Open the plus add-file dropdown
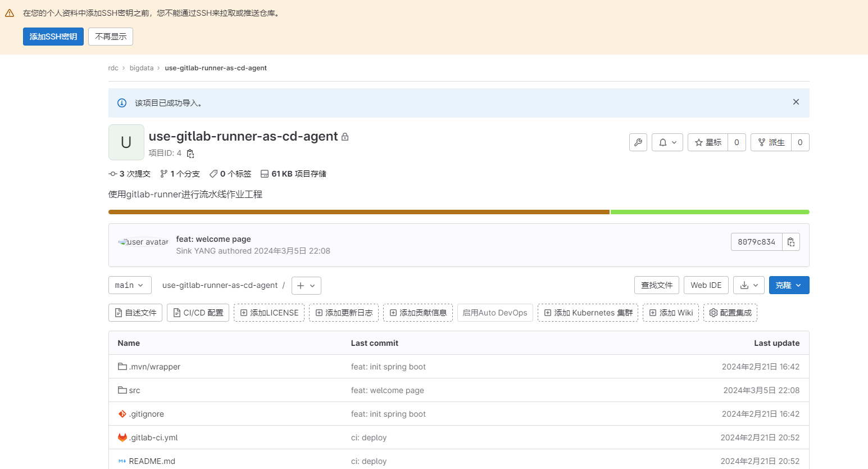The height and width of the screenshot is (469, 868). click(306, 285)
